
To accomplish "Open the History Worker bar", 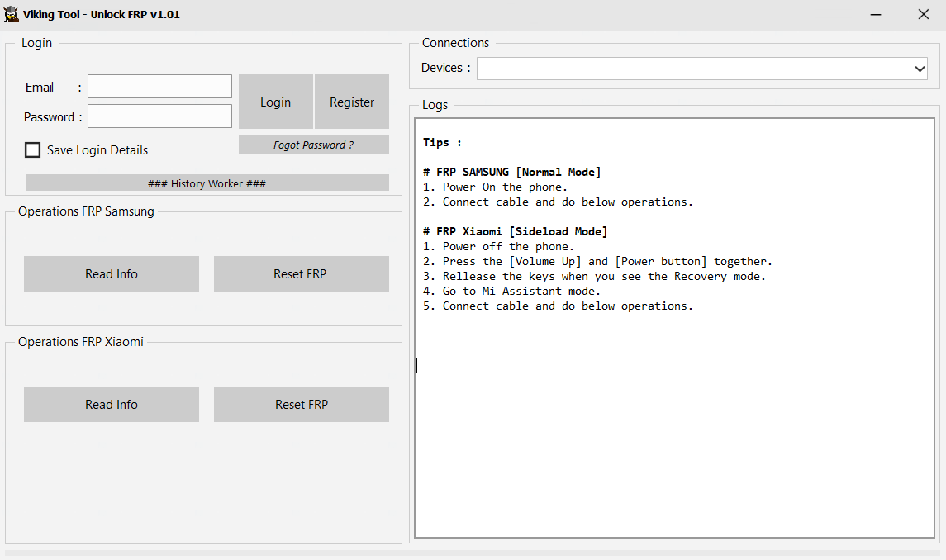I will click(207, 183).
